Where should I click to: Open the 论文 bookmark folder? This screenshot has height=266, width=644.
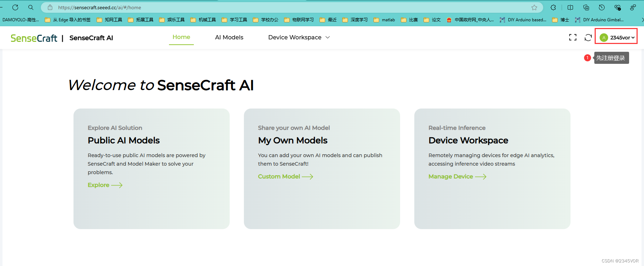click(x=432, y=20)
